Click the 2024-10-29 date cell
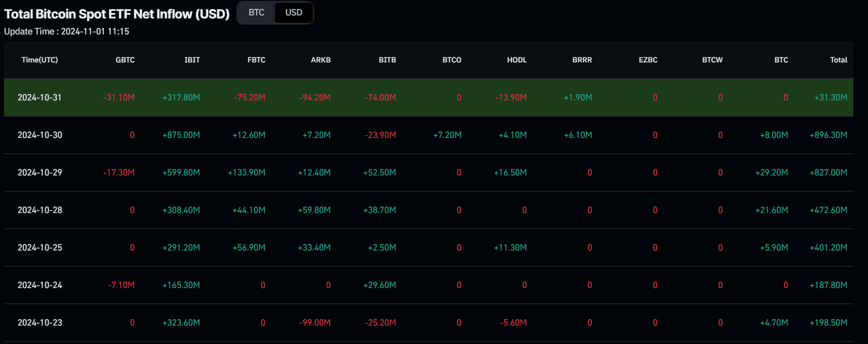The height and width of the screenshot is (344, 868). 40,173
